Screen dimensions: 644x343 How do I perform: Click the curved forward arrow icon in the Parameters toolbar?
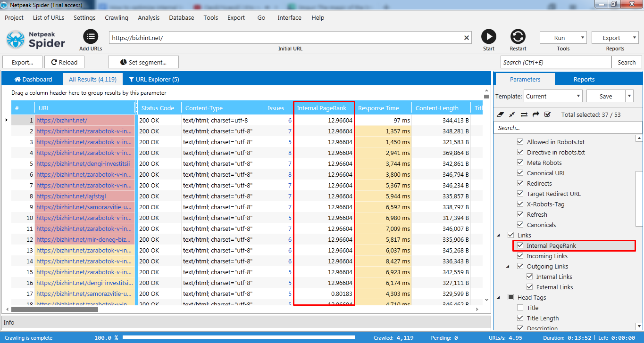coord(535,114)
